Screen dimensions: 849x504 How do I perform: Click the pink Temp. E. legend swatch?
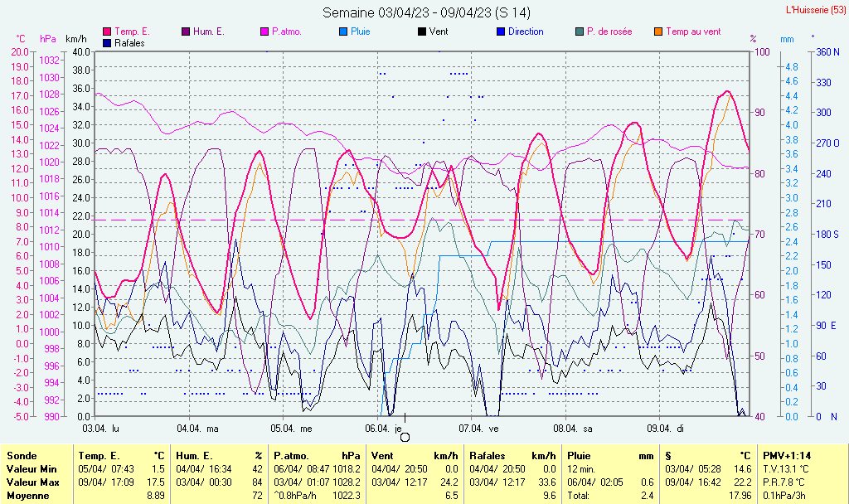click(x=107, y=31)
